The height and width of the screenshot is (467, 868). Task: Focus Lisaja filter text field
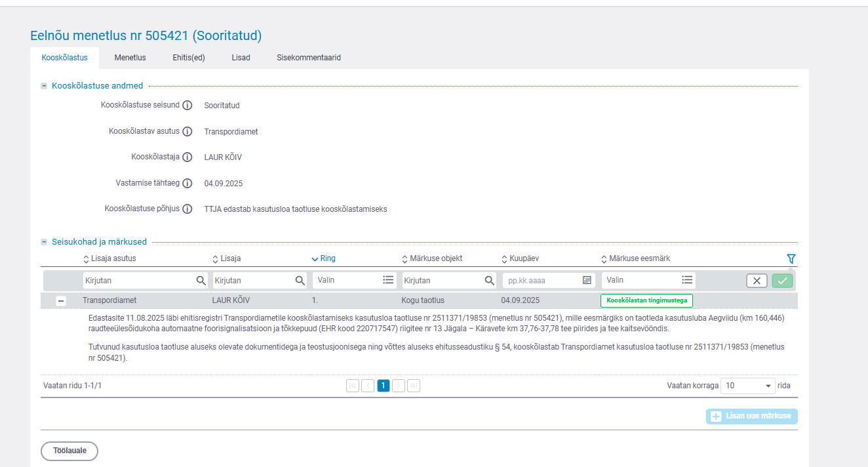tap(260, 280)
